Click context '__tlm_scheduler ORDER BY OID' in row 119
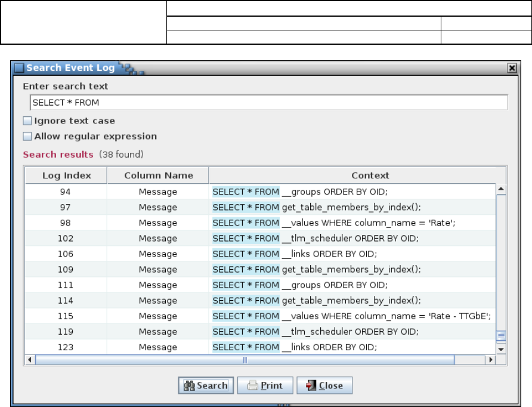 pos(352,332)
